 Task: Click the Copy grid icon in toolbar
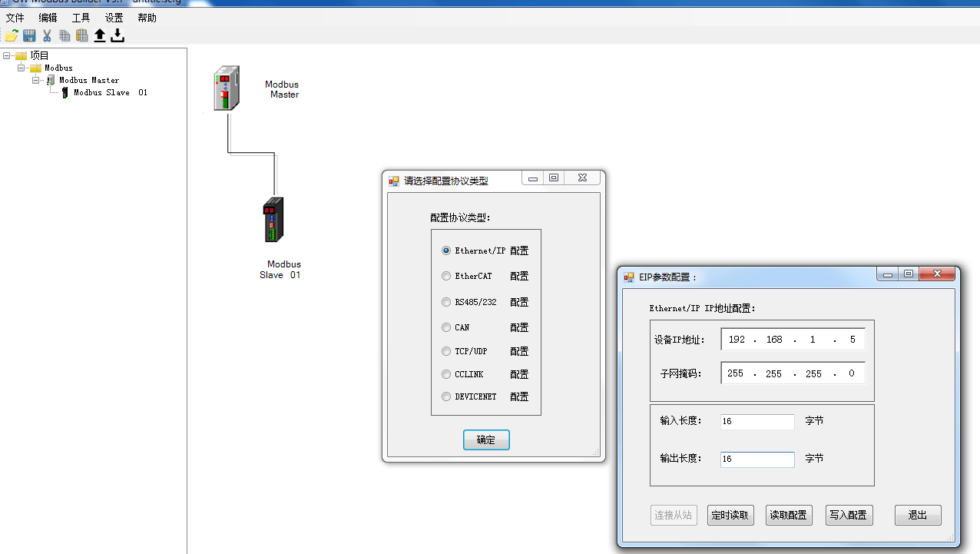pyautogui.click(x=65, y=35)
